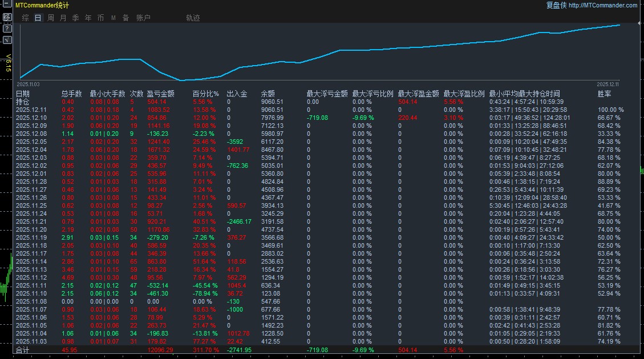
Task: Click the 百分比% column header
Action: (x=206, y=94)
